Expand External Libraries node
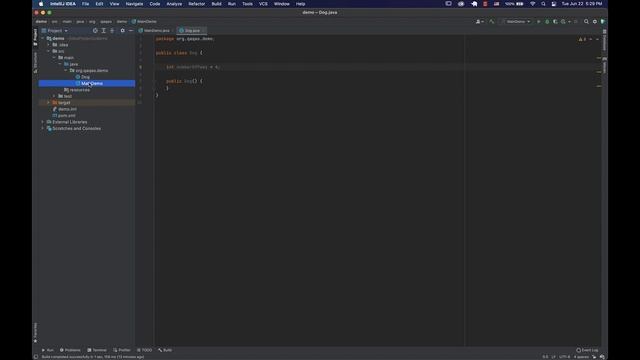Image resolution: width=640 pixels, height=360 pixels. point(43,122)
